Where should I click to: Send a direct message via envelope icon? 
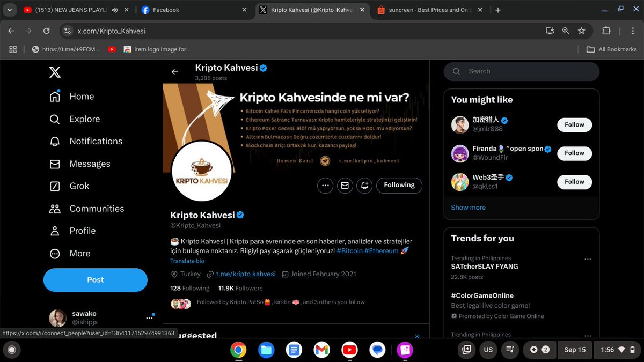pos(345,185)
